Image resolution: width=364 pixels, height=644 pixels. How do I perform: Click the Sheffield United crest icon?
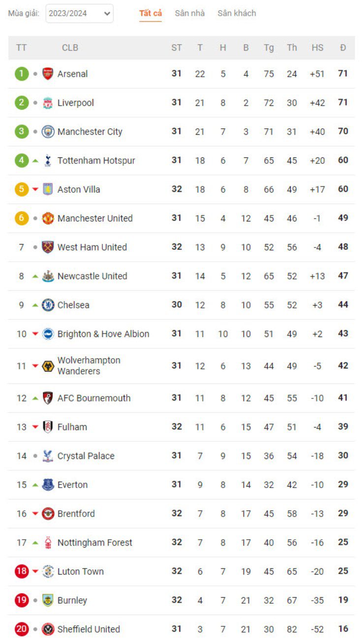coord(48,629)
